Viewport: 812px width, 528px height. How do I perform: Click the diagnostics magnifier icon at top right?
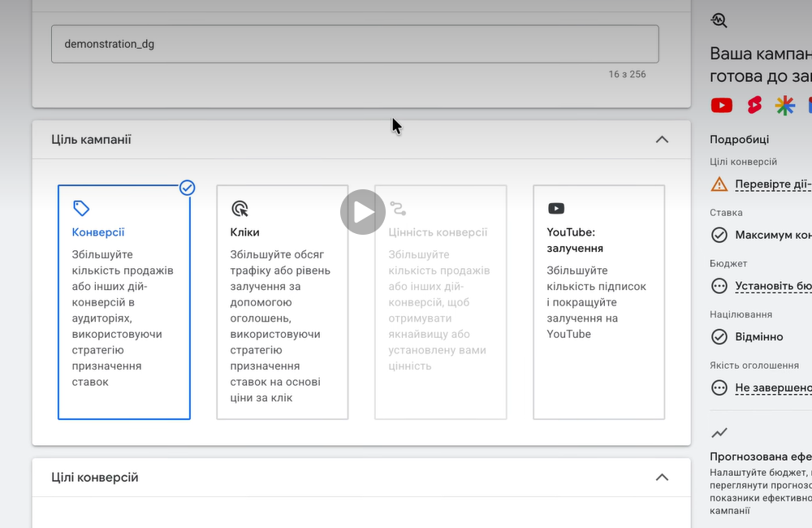(719, 20)
